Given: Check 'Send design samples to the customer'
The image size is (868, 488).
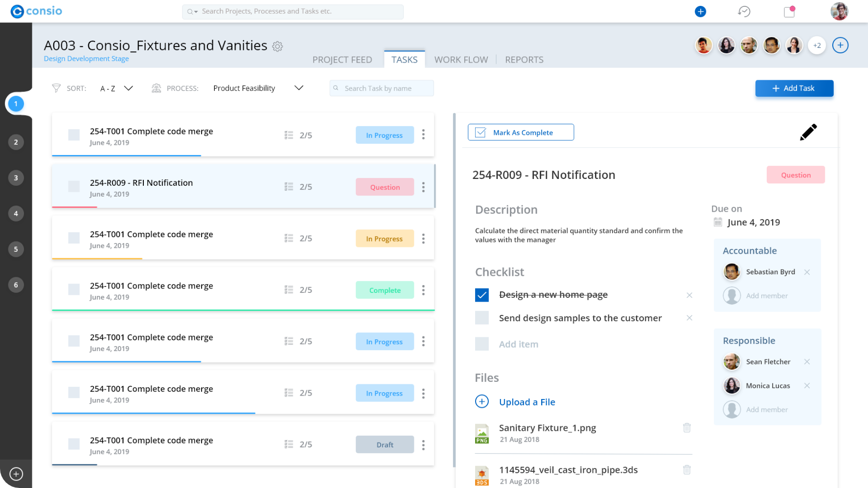Looking at the screenshot, I should point(482,318).
